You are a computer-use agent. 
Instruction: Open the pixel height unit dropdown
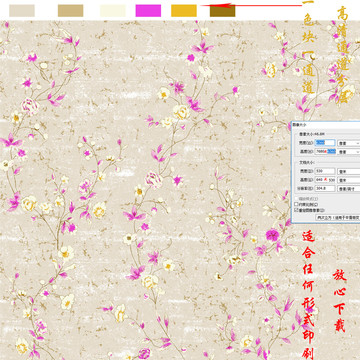(x=349, y=152)
